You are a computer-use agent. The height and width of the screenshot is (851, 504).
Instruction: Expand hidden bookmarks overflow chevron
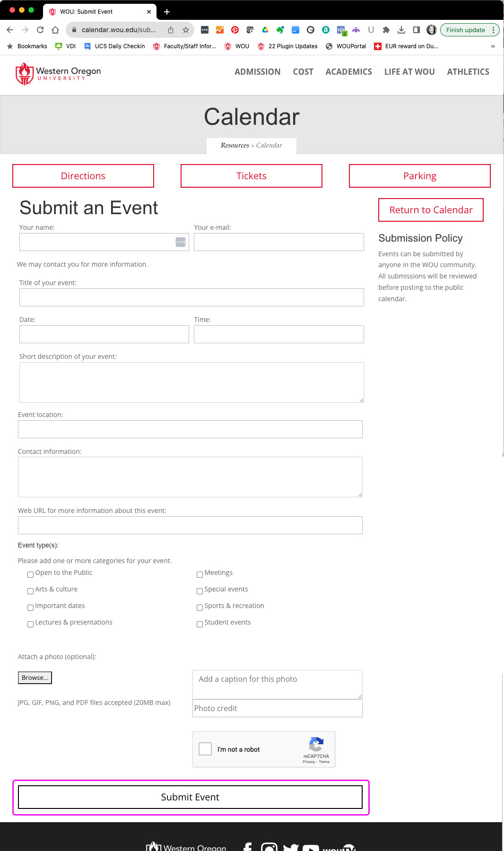(x=493, y=46)
